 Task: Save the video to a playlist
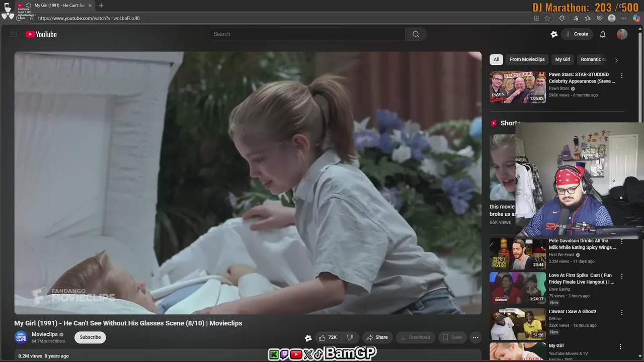[452, 337]
